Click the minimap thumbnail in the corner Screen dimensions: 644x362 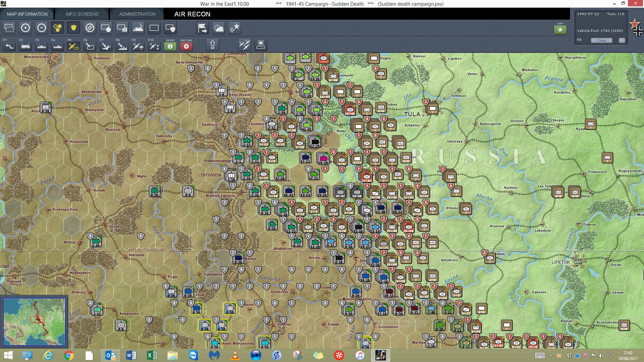(34, 321)
